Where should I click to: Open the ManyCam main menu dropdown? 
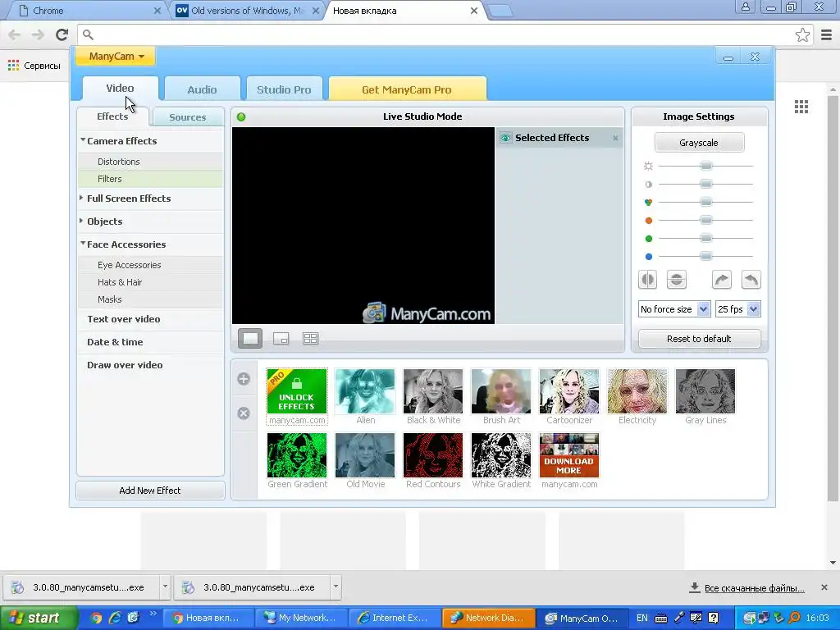(x=116, y=57)
